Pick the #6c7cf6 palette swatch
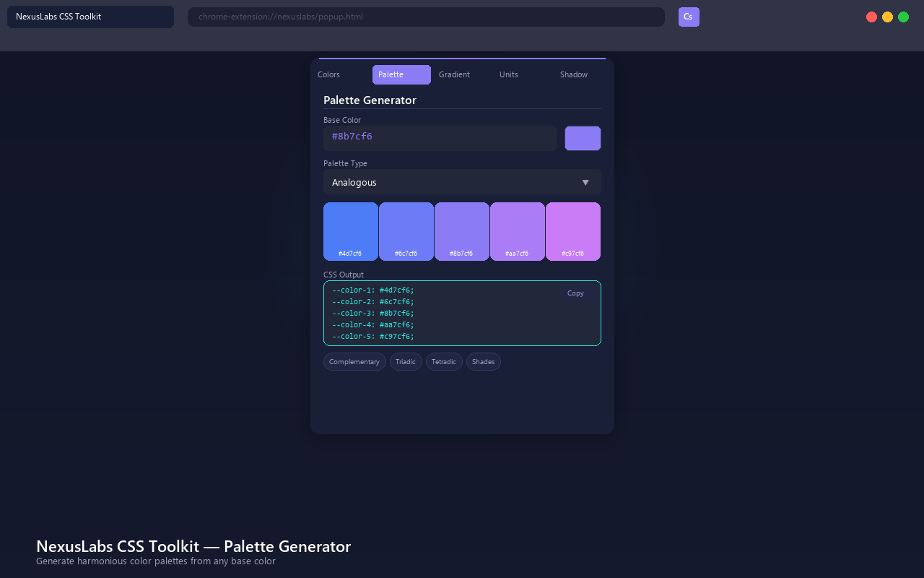 click(x=406, y=231)
